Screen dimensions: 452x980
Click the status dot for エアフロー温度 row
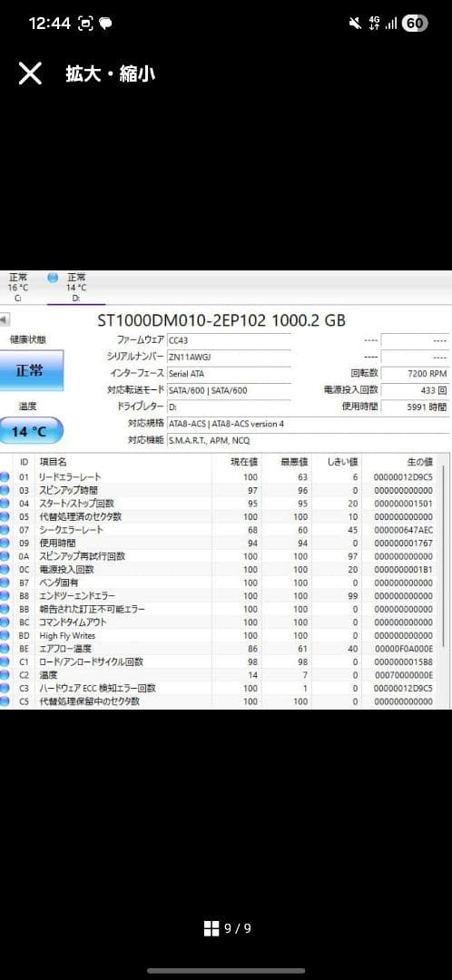(x=5, y=648)
